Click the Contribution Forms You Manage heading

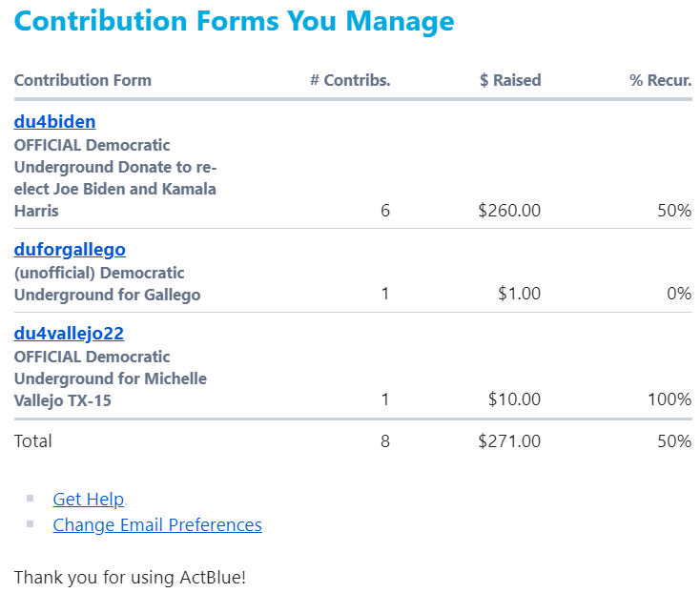coord(235,21)
